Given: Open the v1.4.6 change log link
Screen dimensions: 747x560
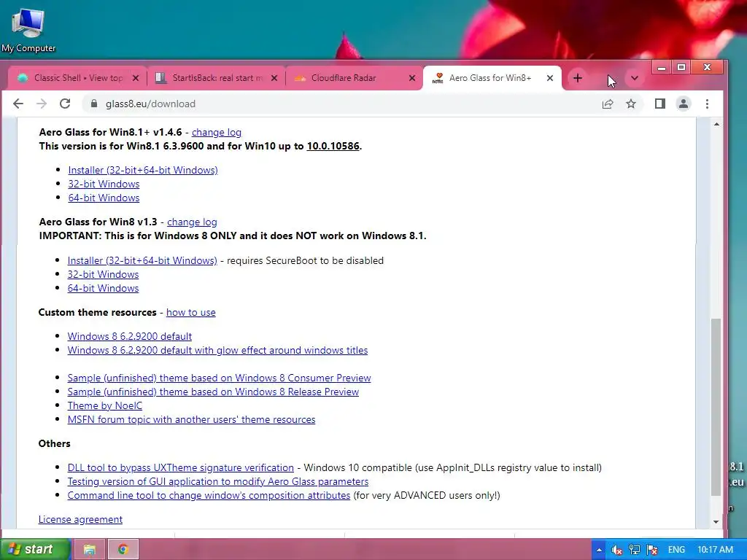Looking at the screenshot, I should click(x=216, y=133).
